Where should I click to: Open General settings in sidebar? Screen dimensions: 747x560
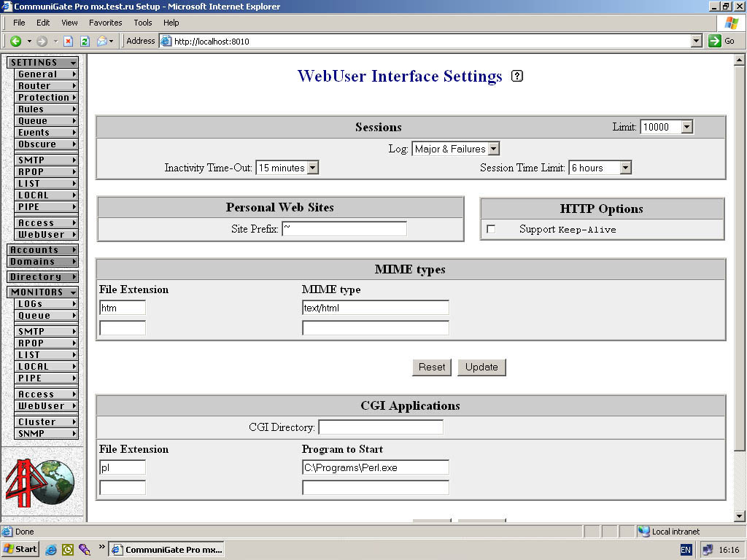[x=47, y=74]
